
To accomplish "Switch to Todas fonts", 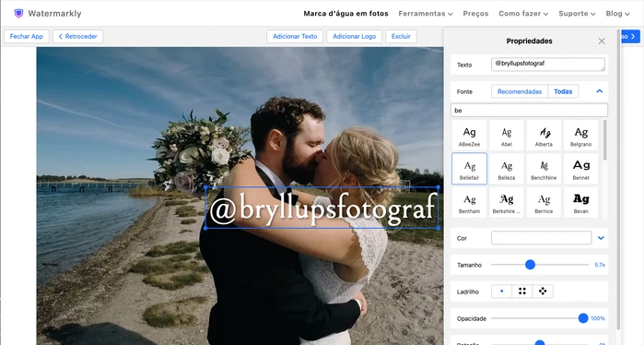I will [x=563, y=91].
